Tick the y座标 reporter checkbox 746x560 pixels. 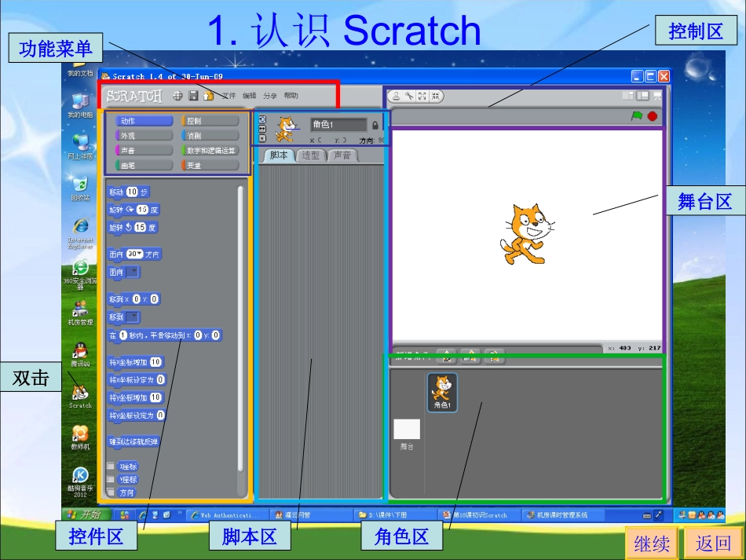[x=111, y=479]
